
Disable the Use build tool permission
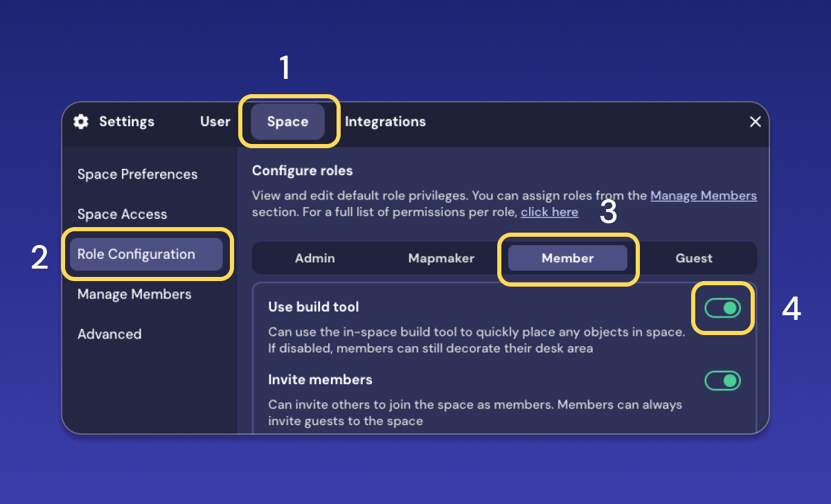722,308
